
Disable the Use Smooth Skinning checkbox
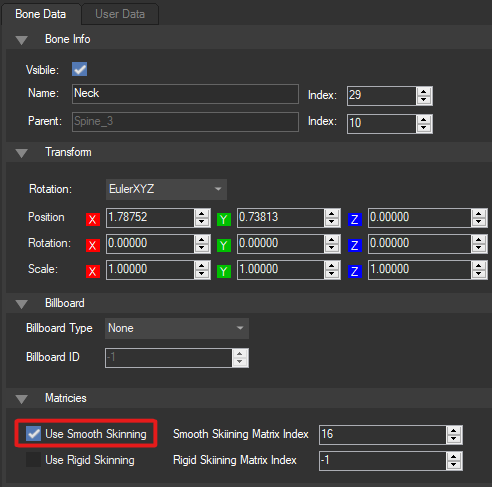click(x=33, y=433)
